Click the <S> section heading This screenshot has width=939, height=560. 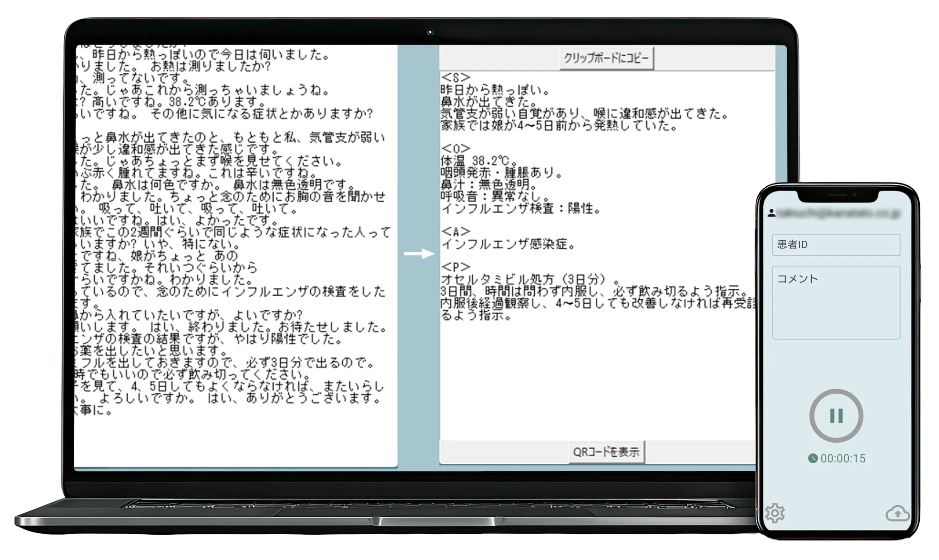(455, 77)
